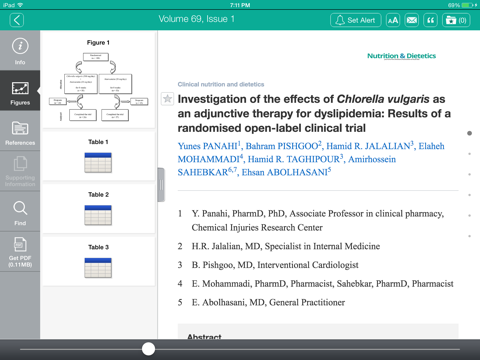Open the Nutrition & Dietetics journal link

click(x=401, y=56)
